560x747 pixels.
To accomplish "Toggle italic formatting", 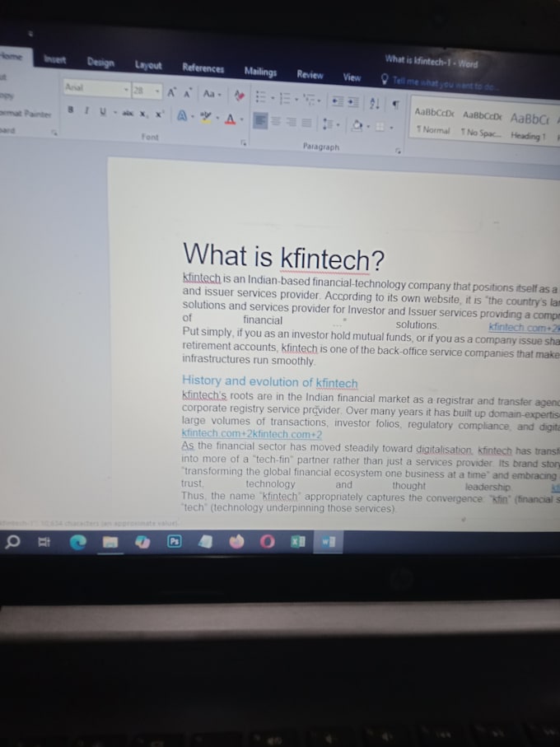I will click(86, 110).
